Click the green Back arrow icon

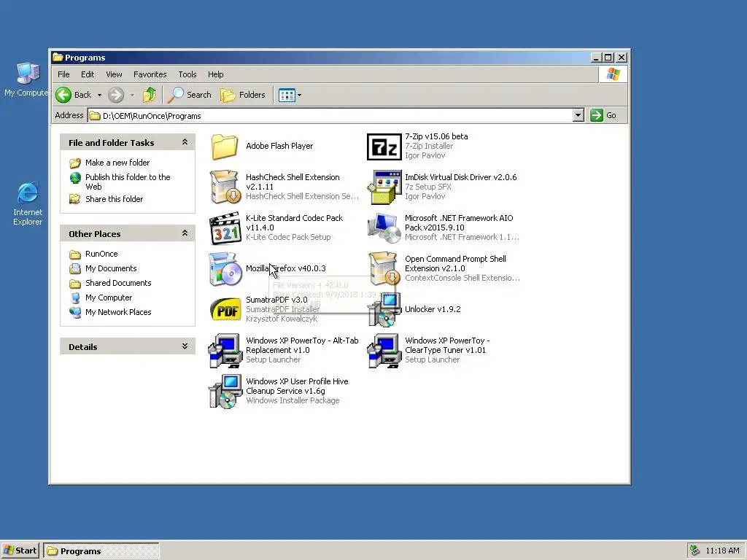click(63, 95)
